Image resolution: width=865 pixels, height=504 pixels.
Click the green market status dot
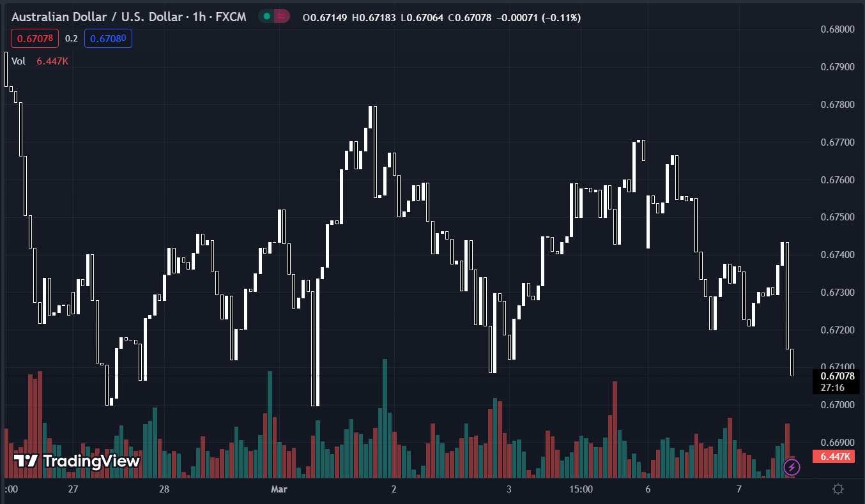[x=266, y=17]
